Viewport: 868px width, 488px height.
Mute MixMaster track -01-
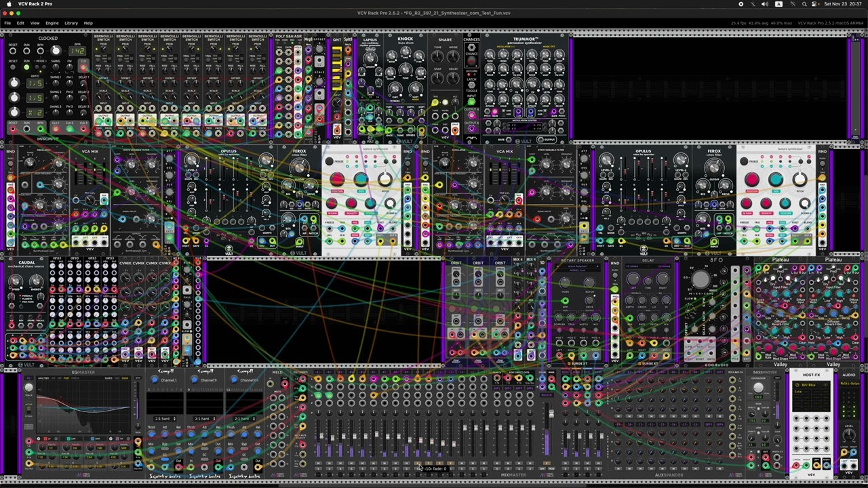(318, 463)
